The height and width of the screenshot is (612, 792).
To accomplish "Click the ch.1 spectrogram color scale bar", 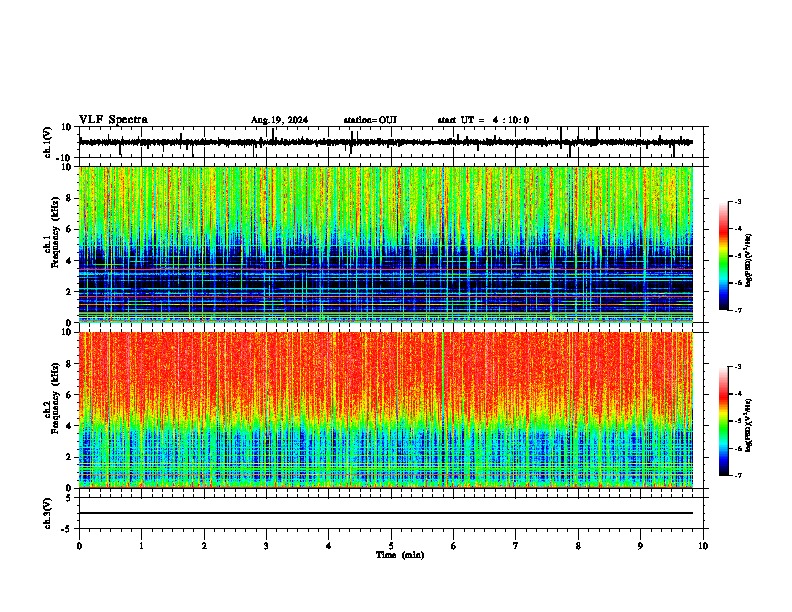I will [723, 256].
